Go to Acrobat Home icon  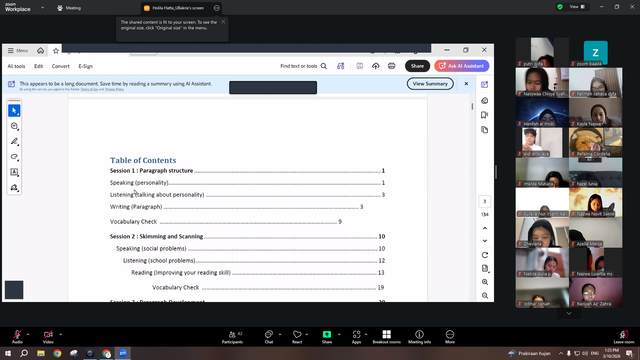(x=40, y=51)
